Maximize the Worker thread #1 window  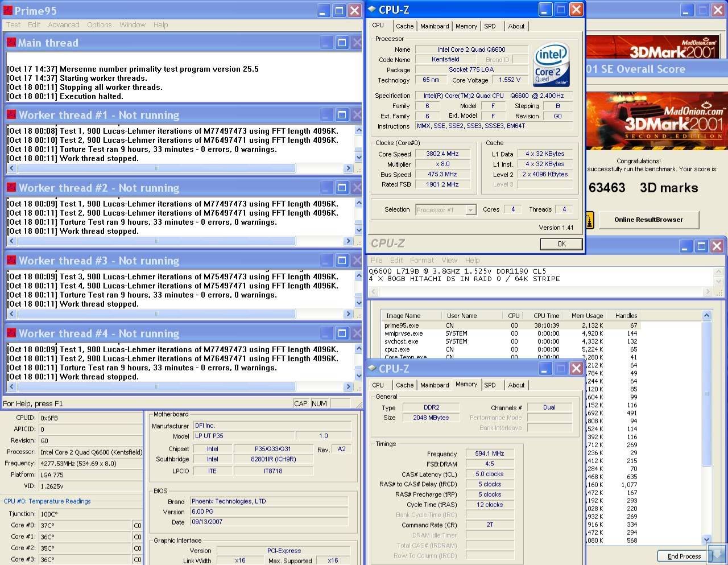pyautogui.click(x=342, y=115)
